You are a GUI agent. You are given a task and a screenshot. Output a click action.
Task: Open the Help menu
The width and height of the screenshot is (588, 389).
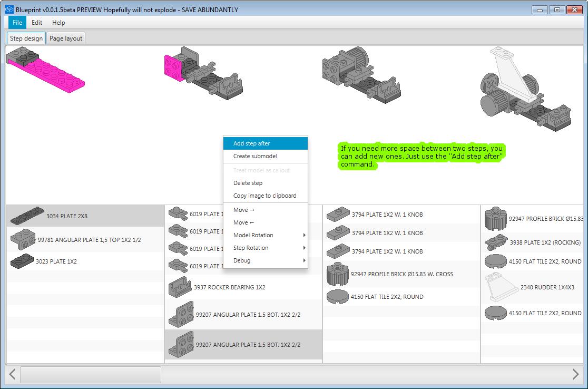click(x=58, y=23)
